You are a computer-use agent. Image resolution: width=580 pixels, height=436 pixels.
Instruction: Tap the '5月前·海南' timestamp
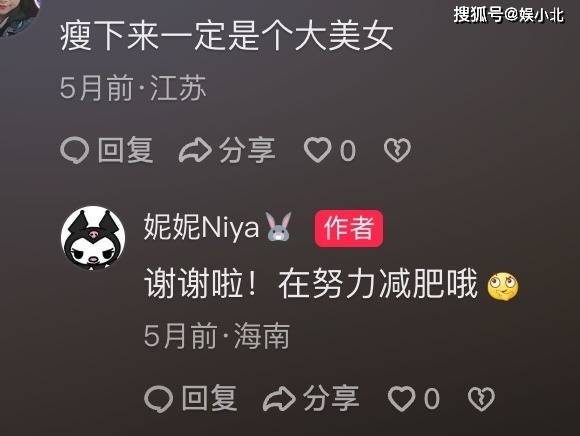pyautogui.click(x=217, y=336)
